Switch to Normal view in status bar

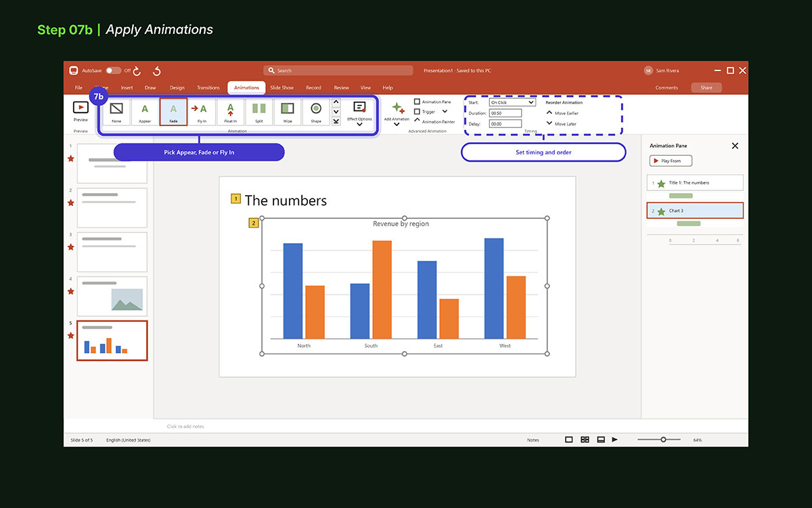[568, 440]
